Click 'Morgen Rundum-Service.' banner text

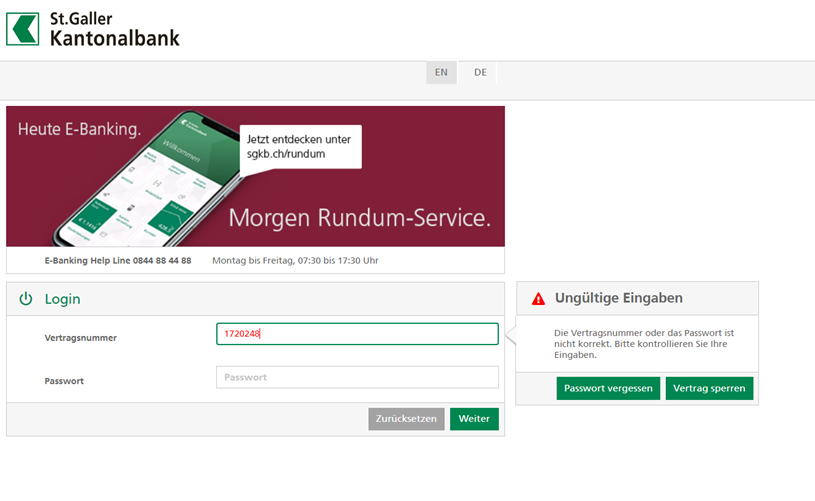[x=360, y=218]
